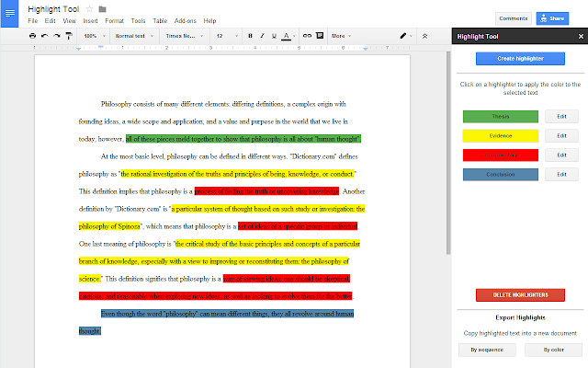Toggle bold formatting
This screenshot has height=368, width=588.
pos(250,36)
